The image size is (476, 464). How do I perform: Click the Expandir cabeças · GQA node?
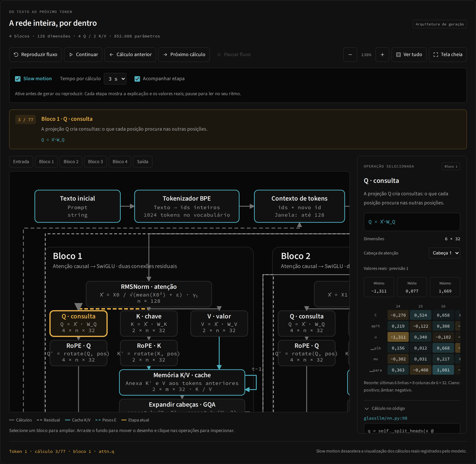click(182, 406)
